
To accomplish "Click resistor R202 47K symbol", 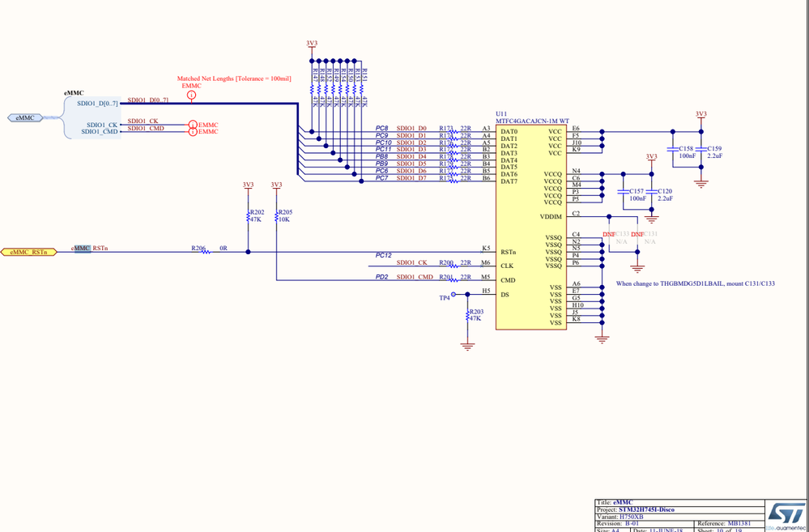I will point(248,215).
